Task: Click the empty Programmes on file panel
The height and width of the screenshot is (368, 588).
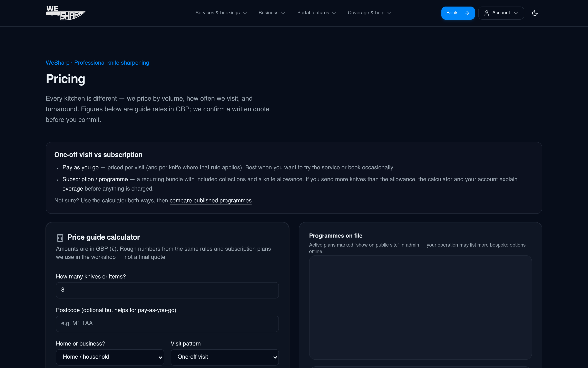Action: pos(420,307)
